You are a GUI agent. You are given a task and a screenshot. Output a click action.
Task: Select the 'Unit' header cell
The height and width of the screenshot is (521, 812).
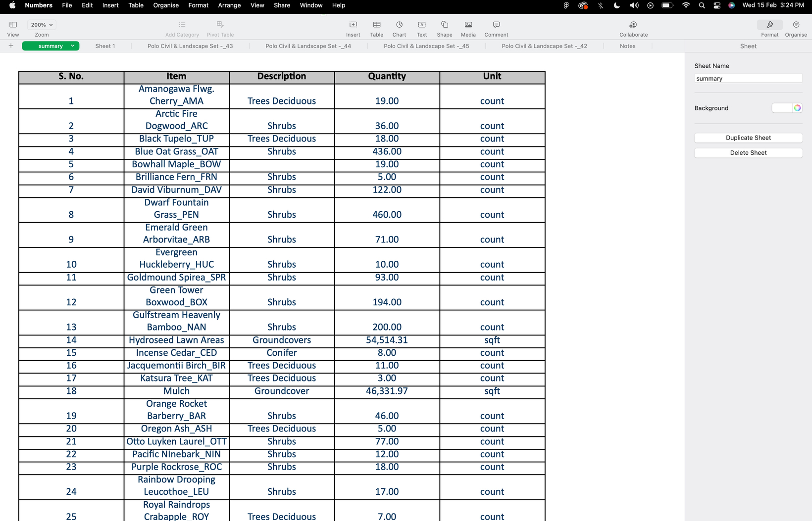pyautogui.click(x=492, y=77)
